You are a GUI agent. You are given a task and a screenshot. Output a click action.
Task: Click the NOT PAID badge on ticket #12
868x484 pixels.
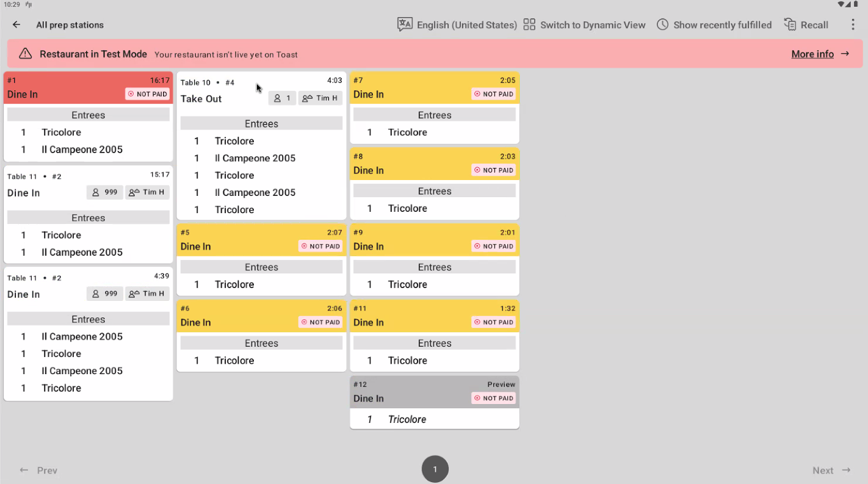coord(493,398)
